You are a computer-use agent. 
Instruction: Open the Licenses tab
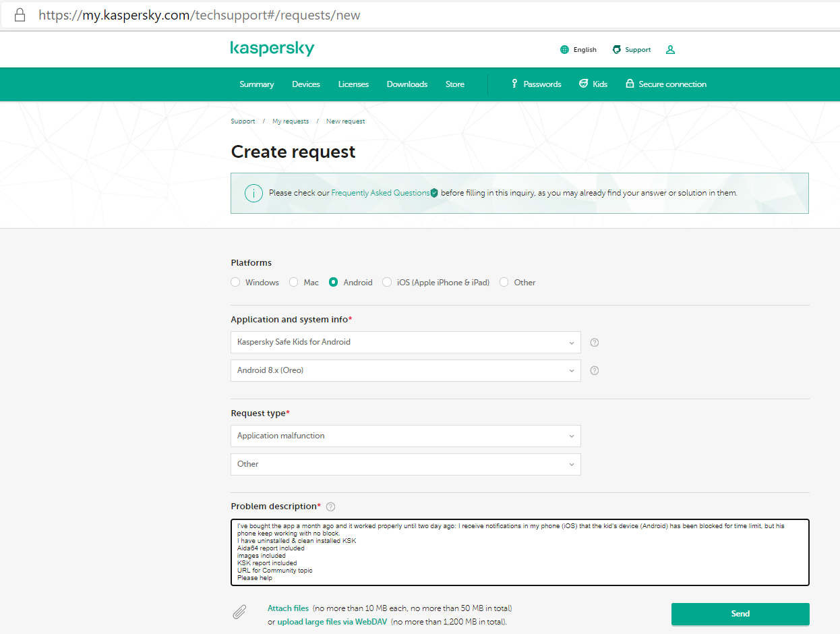[x=353, y=84]
